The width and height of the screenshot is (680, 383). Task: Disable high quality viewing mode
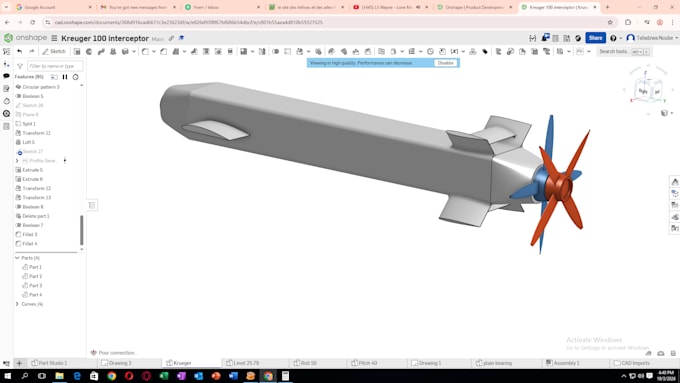coord(445,63)
